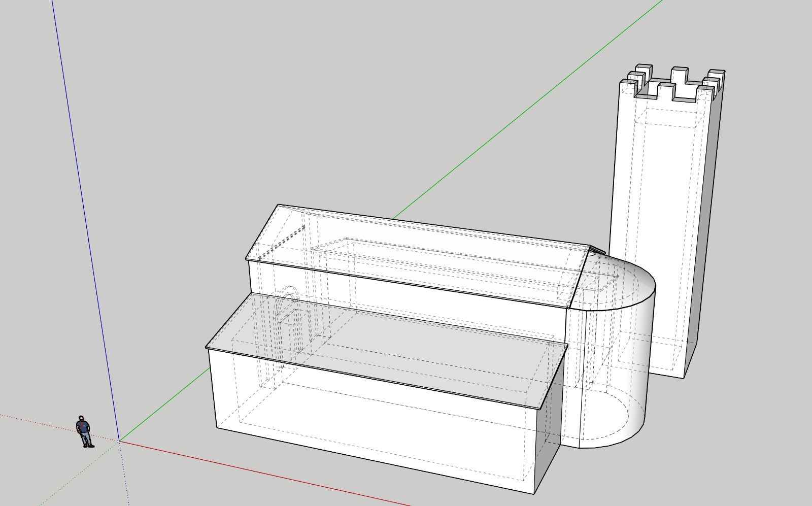Select the human scale figure

84,432
